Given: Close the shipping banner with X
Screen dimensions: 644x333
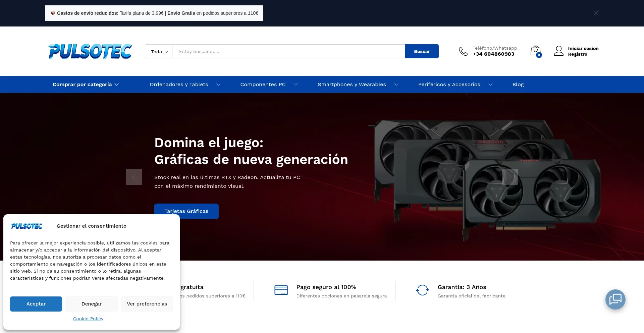Looking at the screenshot, I should [596, 13].
